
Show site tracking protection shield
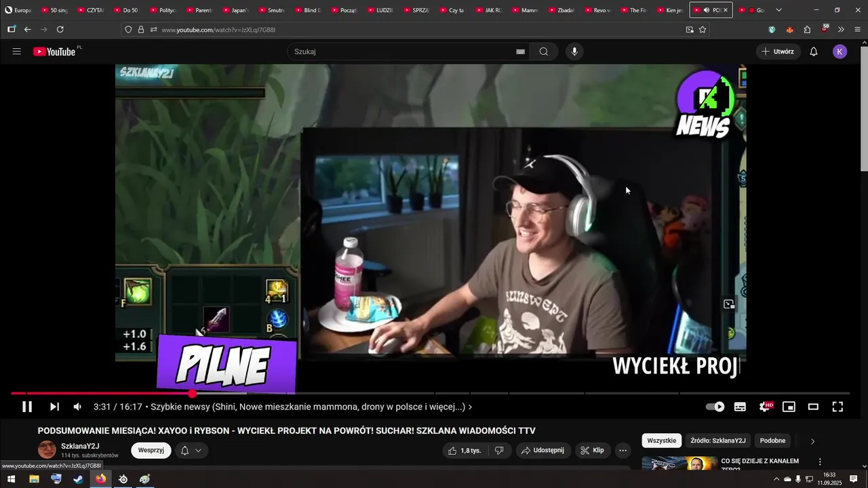[x=128, y=30]
